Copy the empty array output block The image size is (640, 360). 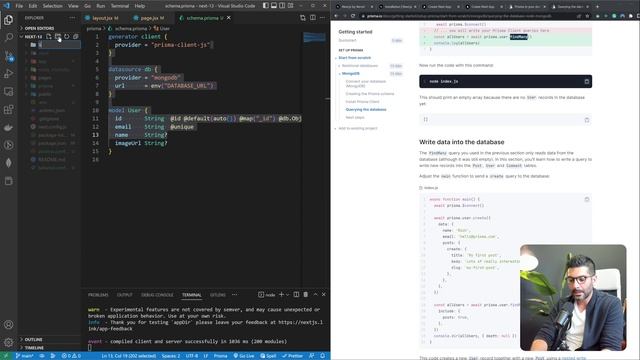click(587, 120)
